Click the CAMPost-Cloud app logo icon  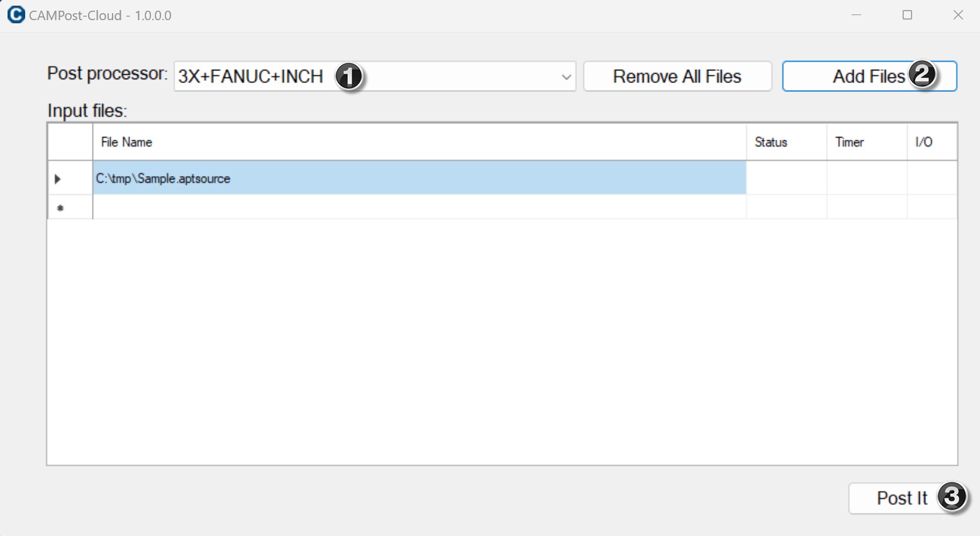(x=16, y=14)
